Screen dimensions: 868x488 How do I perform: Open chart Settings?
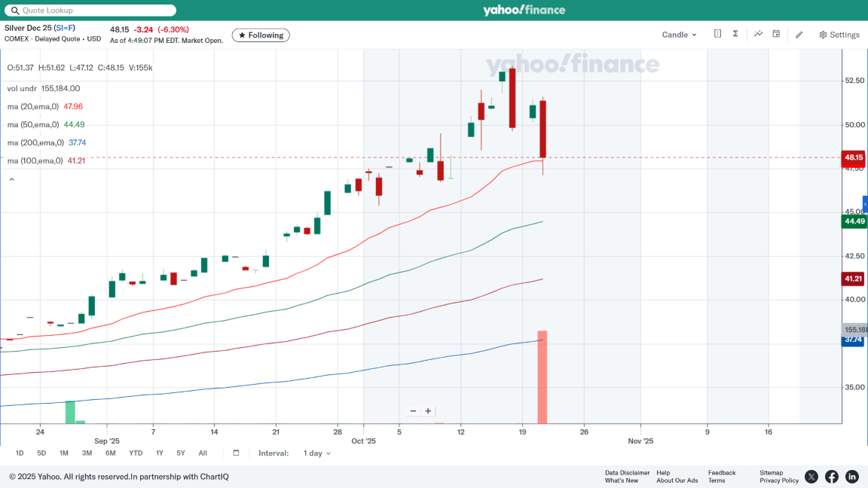(x=839, y=35)
